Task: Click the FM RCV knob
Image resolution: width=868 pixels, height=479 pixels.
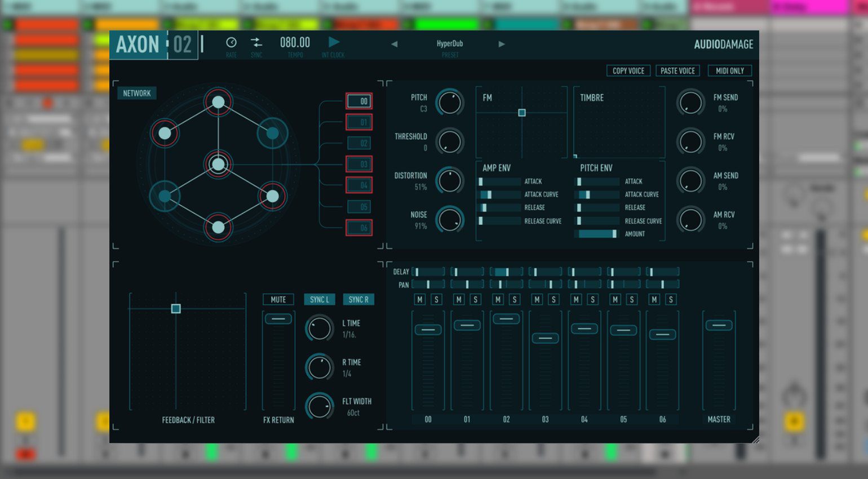Action: [690, 141]
